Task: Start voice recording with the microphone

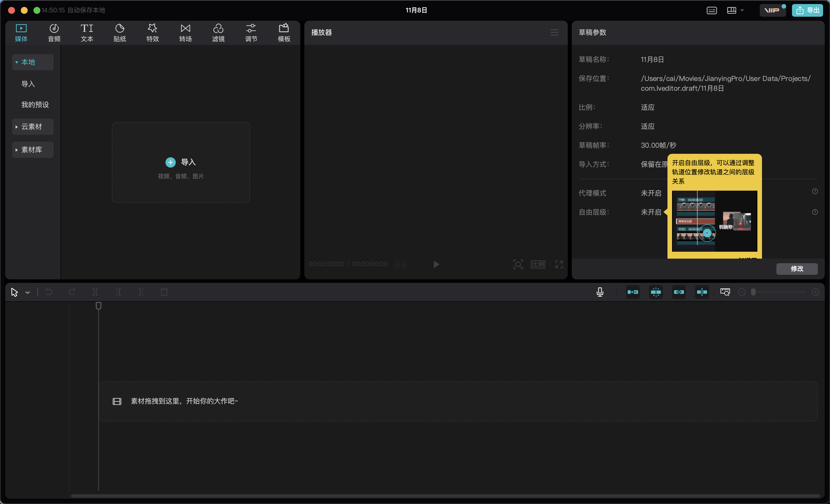Action: pos(600,292)
